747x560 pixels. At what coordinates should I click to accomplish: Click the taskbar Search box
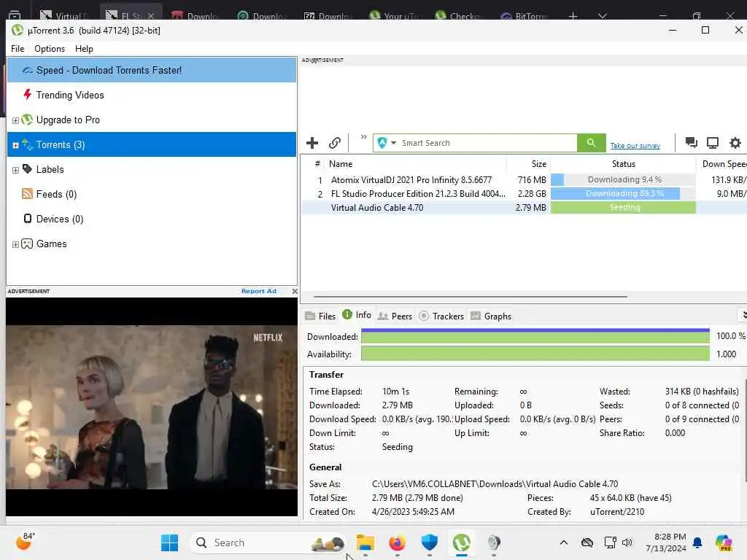(x=268, y=542)
